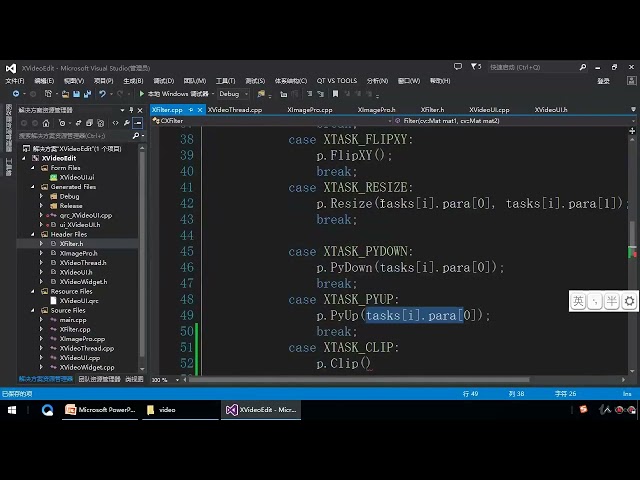Open the tab overflow list arrow
640x480 pixels.
633,109
